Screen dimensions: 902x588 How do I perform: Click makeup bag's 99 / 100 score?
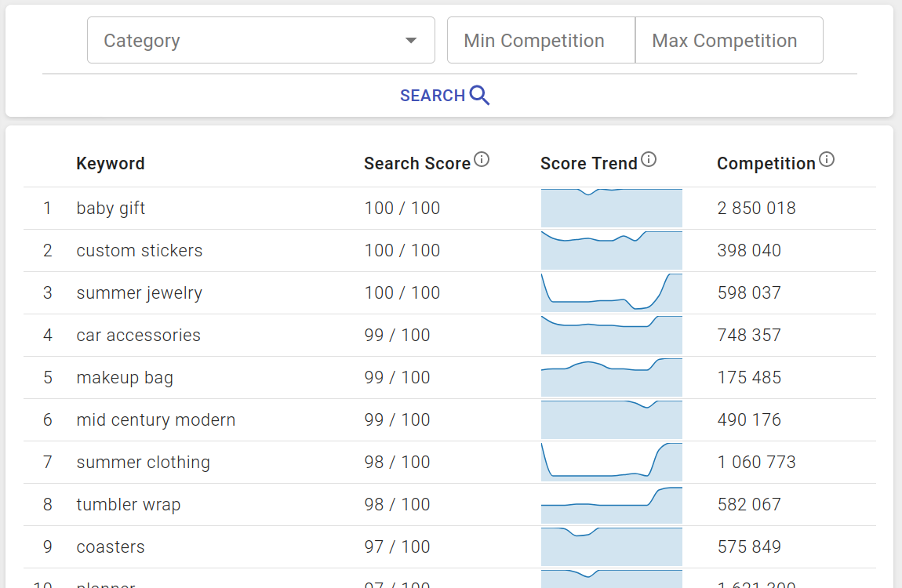pos(397,378)
